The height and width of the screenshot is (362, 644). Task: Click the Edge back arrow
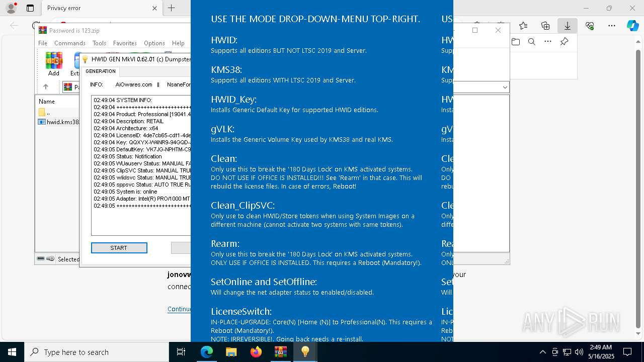coord(14,26)
